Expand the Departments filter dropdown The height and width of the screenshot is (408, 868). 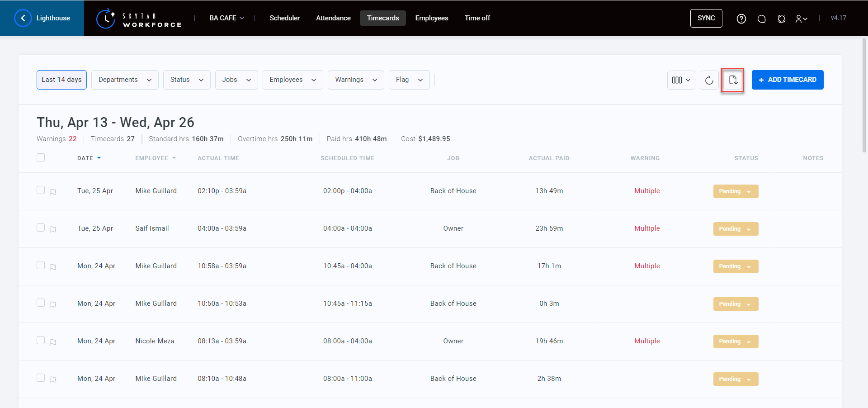(125, 80)
